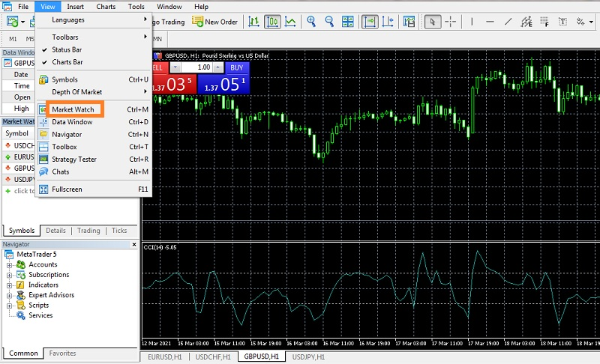
Task: Toggle chart shift icon
Action: point(388,22)
